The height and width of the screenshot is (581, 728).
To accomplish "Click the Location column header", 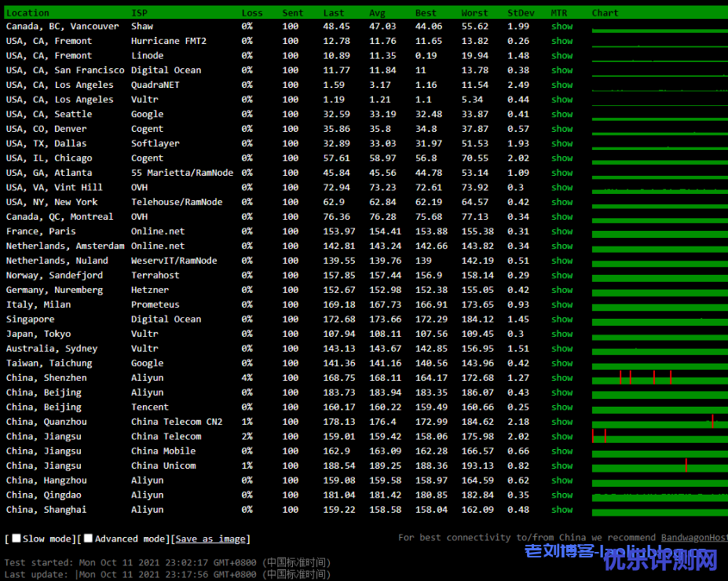I will click(x=27, y=13).
